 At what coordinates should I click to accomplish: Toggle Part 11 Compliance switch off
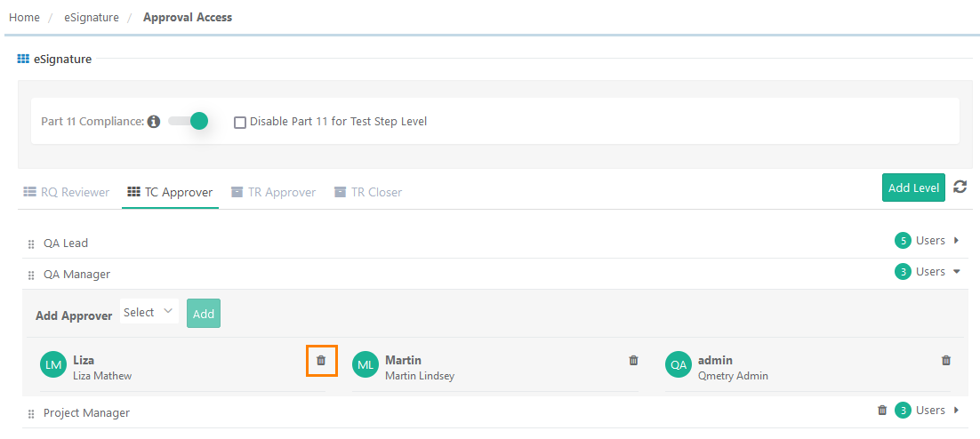[189, 121]
